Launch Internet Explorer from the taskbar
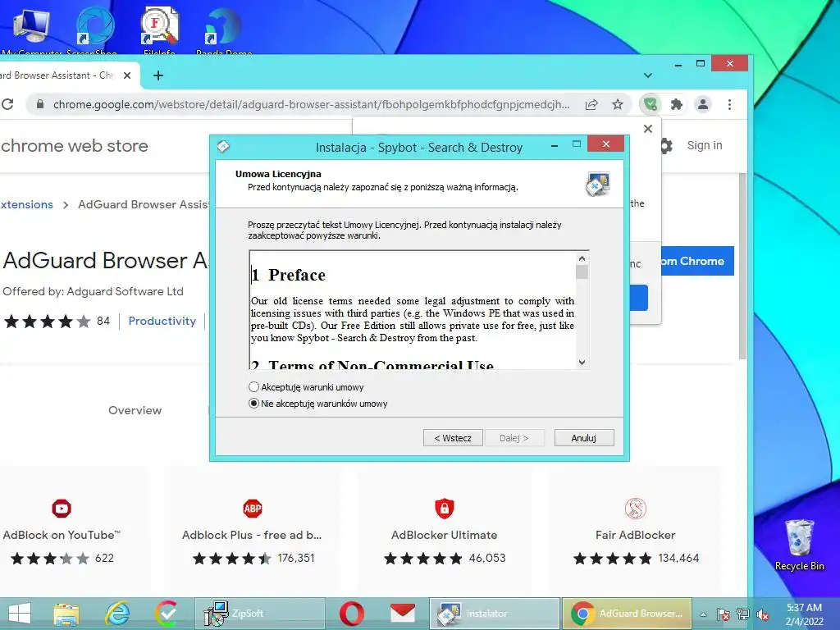 click(x=116, y=614)
